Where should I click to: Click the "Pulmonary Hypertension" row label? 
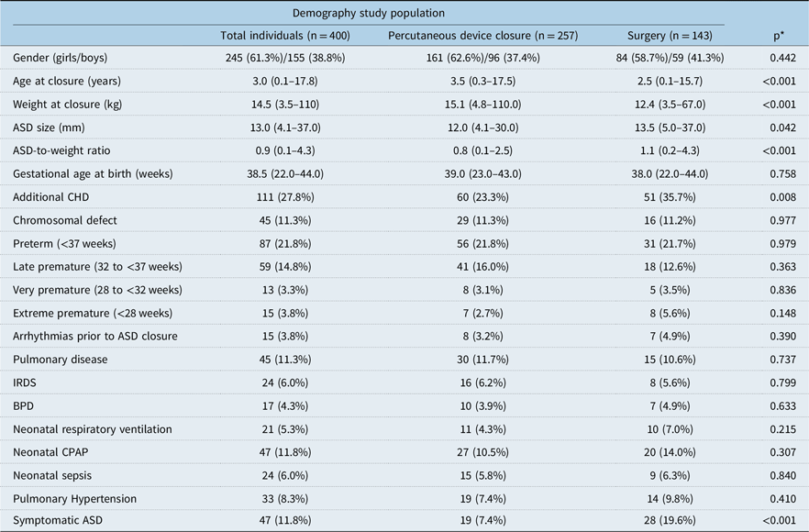coord(74,498)
